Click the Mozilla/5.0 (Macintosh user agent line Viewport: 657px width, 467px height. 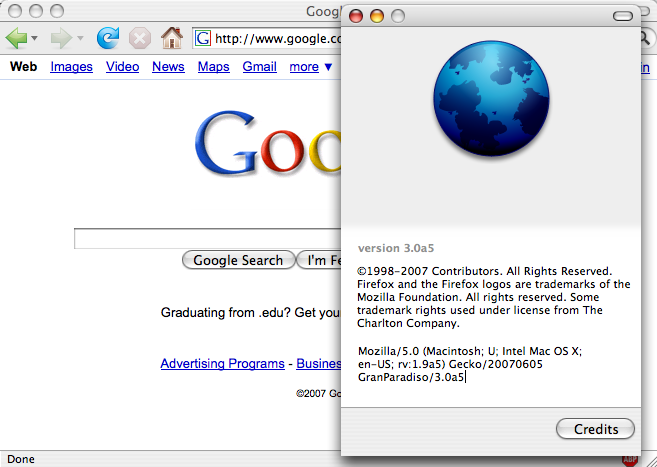point(470,351)
